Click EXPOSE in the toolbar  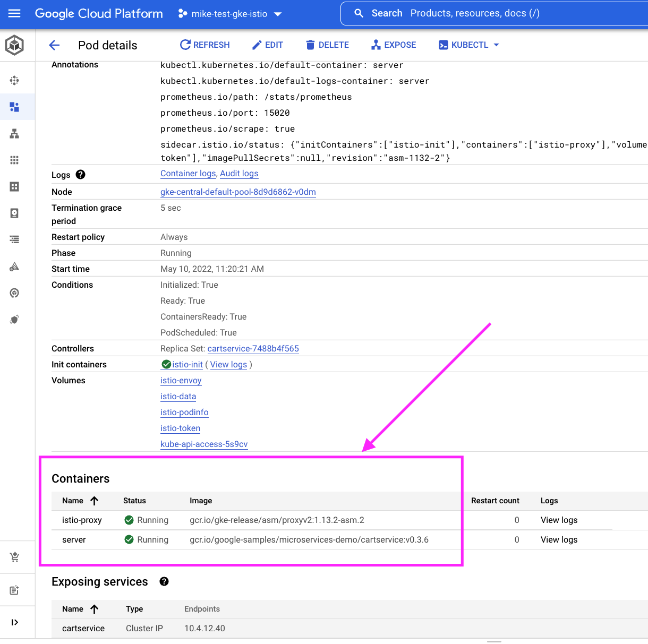coord(394,45)
